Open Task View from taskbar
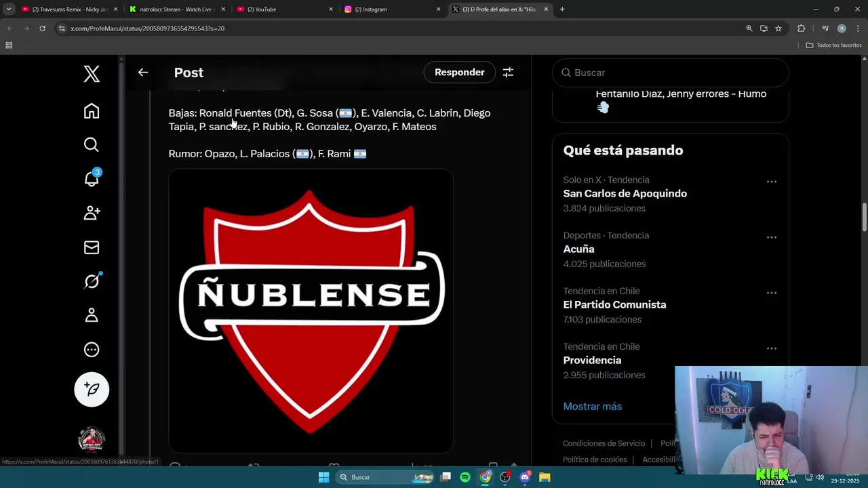The image size is (868, 488). click(x=446, y=477)
